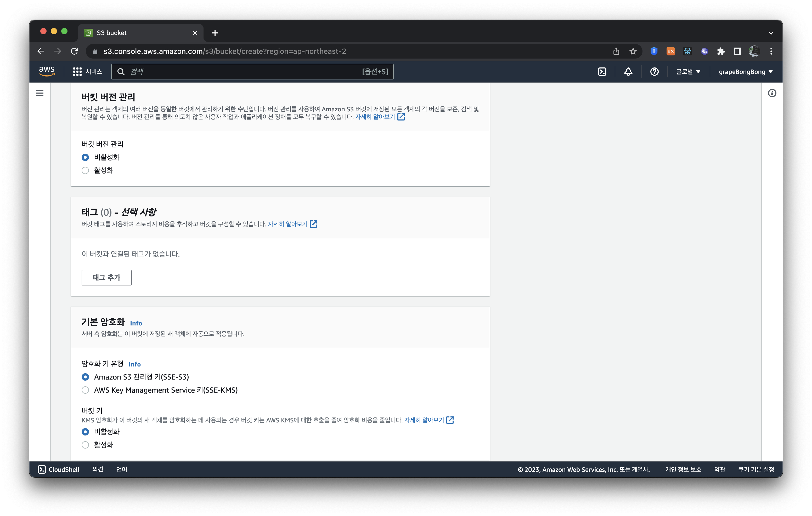Bookmark this page with star icon

point(633,51)
